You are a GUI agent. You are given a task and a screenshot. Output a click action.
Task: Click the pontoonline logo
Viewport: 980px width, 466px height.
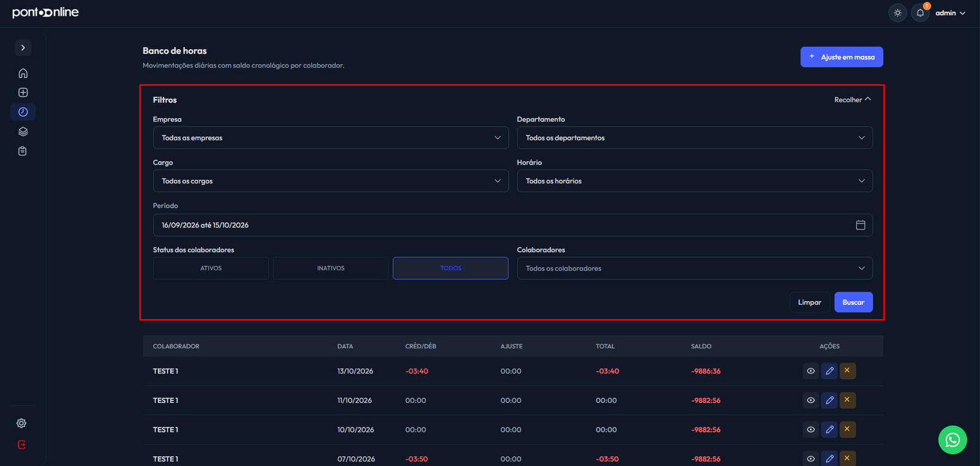(45, 12)
